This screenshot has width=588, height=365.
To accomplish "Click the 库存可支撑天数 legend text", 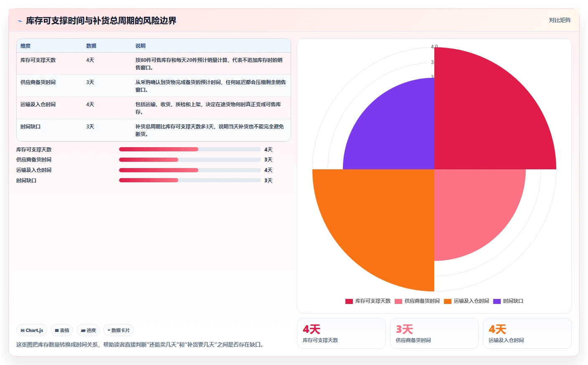I will (x=373, y=301).
